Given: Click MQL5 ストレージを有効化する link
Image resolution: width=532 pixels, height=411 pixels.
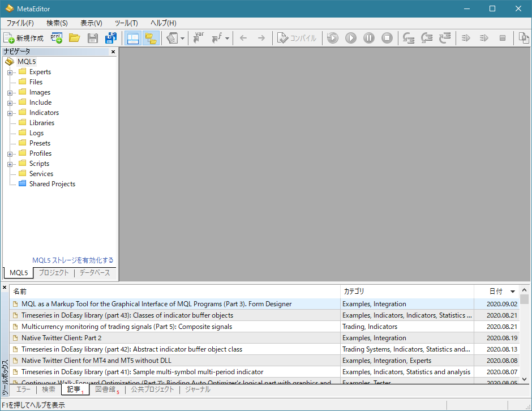Looking at the screenshot, I should tap(72, 260).
